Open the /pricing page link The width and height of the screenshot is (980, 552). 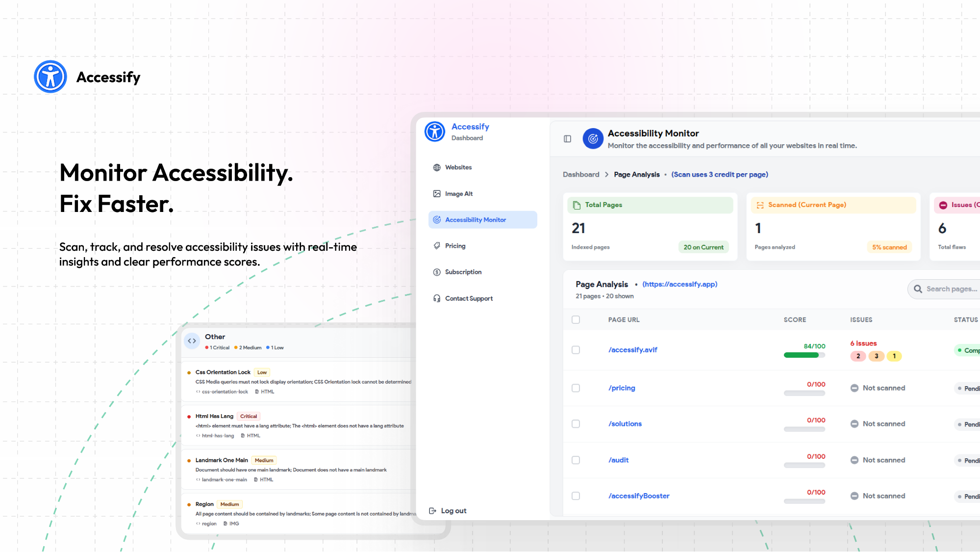click(x=622, y=388)
